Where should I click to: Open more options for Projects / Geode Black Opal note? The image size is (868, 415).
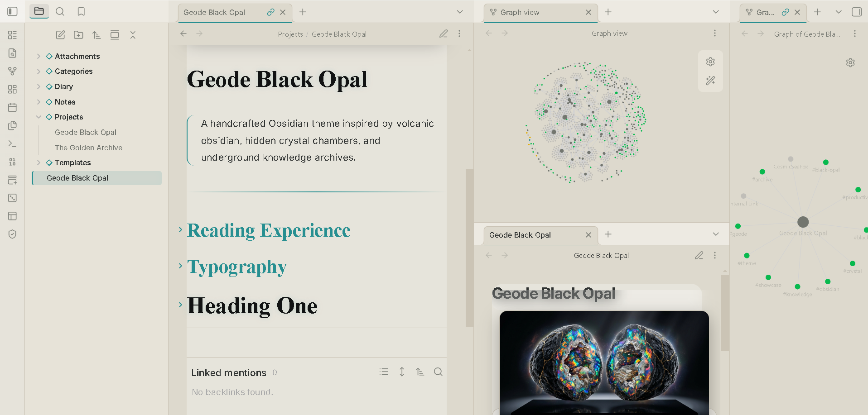459,34
